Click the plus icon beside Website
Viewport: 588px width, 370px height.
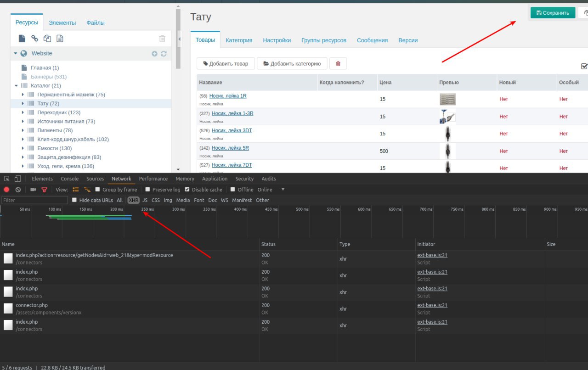coord(154,54)
